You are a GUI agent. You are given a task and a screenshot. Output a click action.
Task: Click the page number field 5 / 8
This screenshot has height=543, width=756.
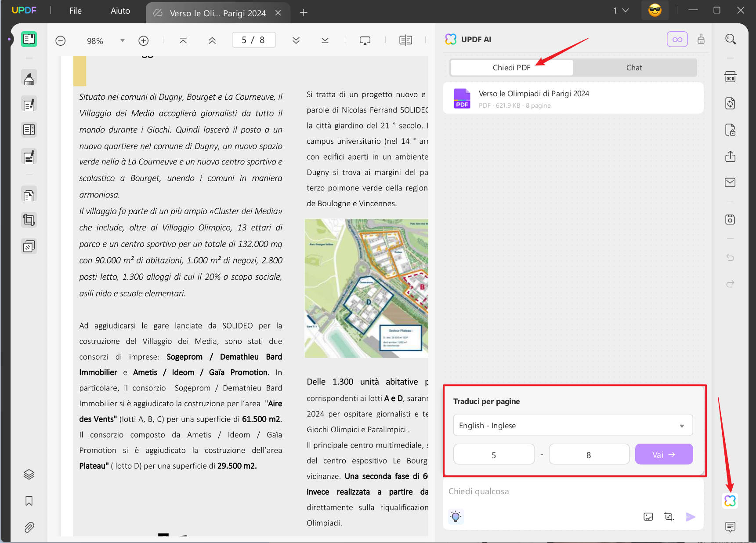click(253, 40)
